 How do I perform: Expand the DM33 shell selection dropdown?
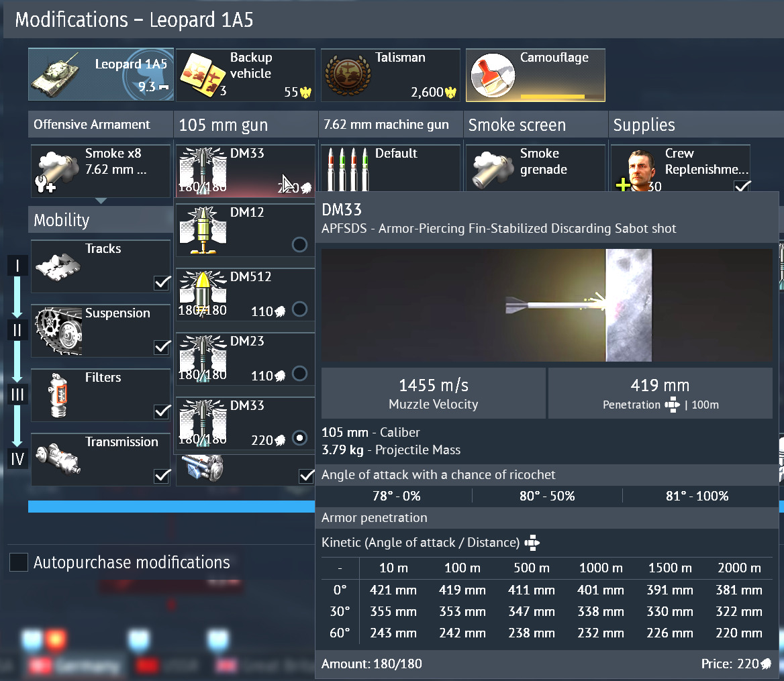[245, 170]
